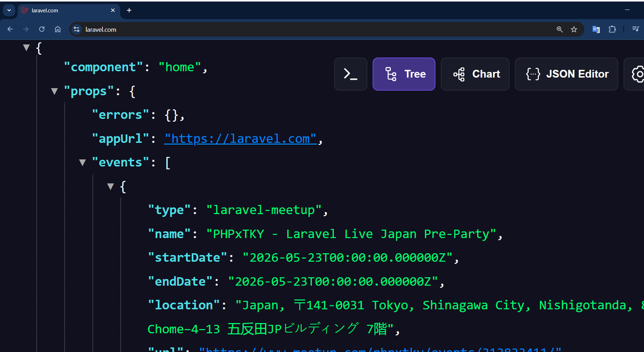Open the https://laravel.com appUrl link
This screenshot has height=352, width=644.
[240, 138]
